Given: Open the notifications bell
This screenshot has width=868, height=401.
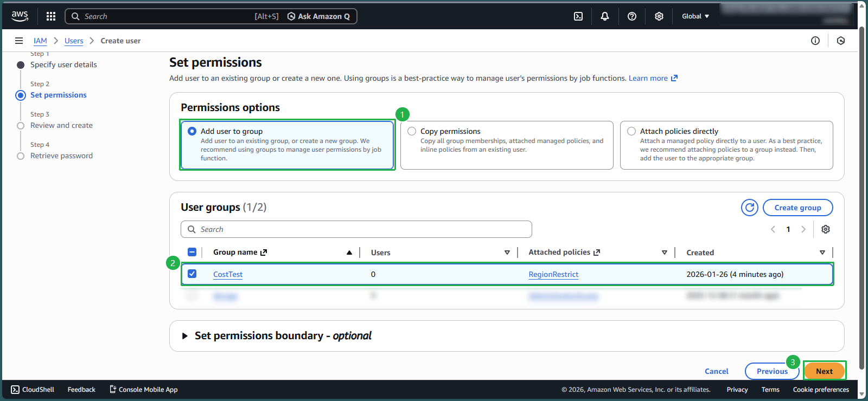Looking at the screenshot, I should tap(605, 16).
